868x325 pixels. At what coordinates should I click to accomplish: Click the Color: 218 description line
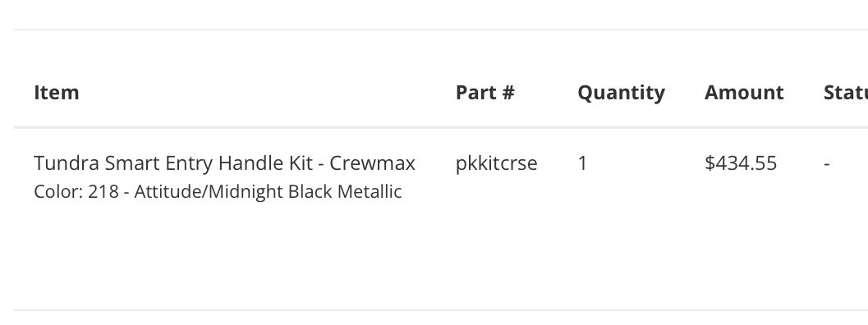[x=218, y=191]
